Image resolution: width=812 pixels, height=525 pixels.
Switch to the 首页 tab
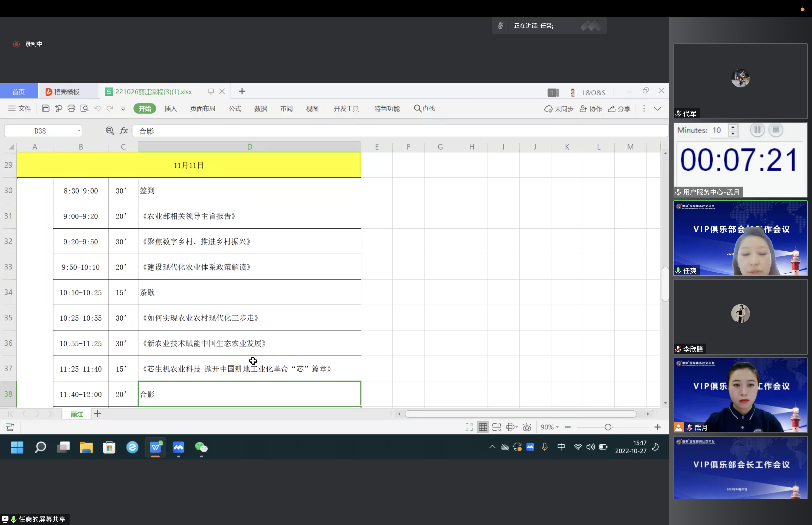click(19, 92)
